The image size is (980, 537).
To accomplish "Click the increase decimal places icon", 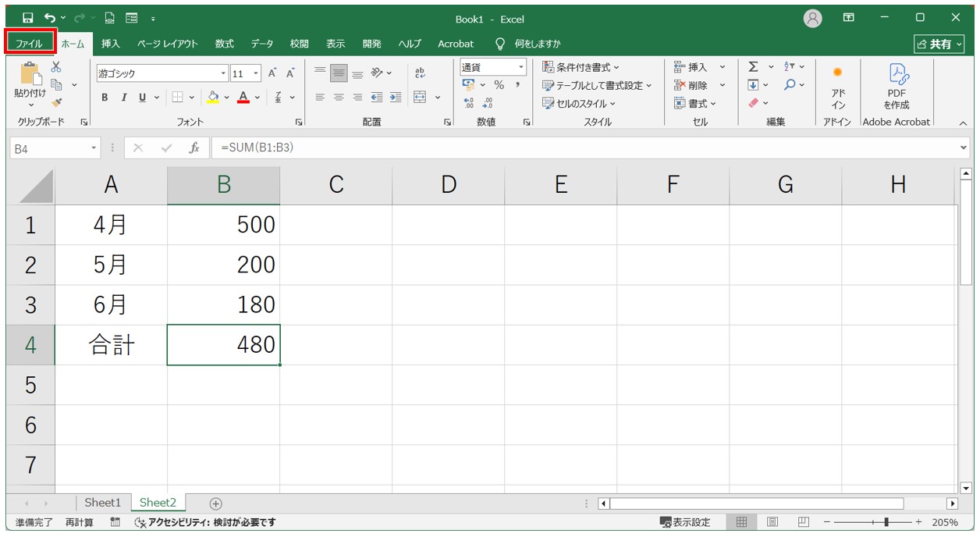I will 468,103.
